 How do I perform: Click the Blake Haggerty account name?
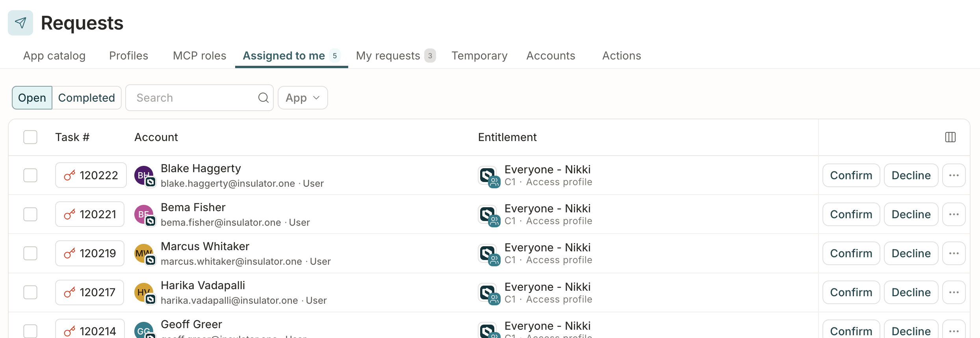click(x=200, y=169)
